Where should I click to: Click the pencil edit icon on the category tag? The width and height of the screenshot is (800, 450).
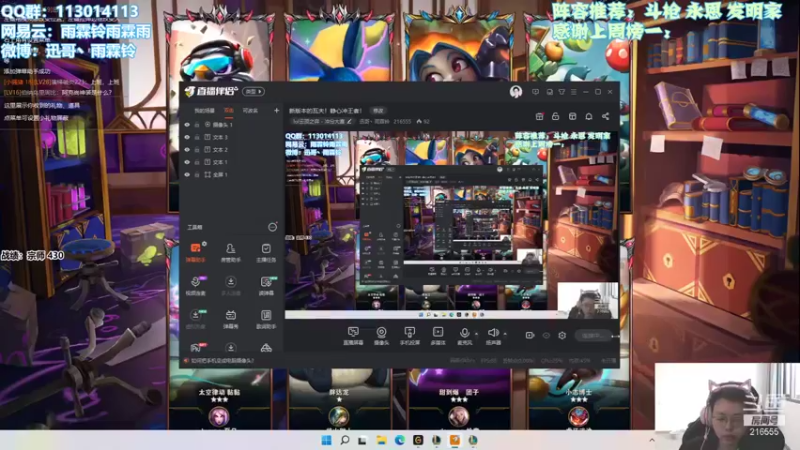pos(349,121)
